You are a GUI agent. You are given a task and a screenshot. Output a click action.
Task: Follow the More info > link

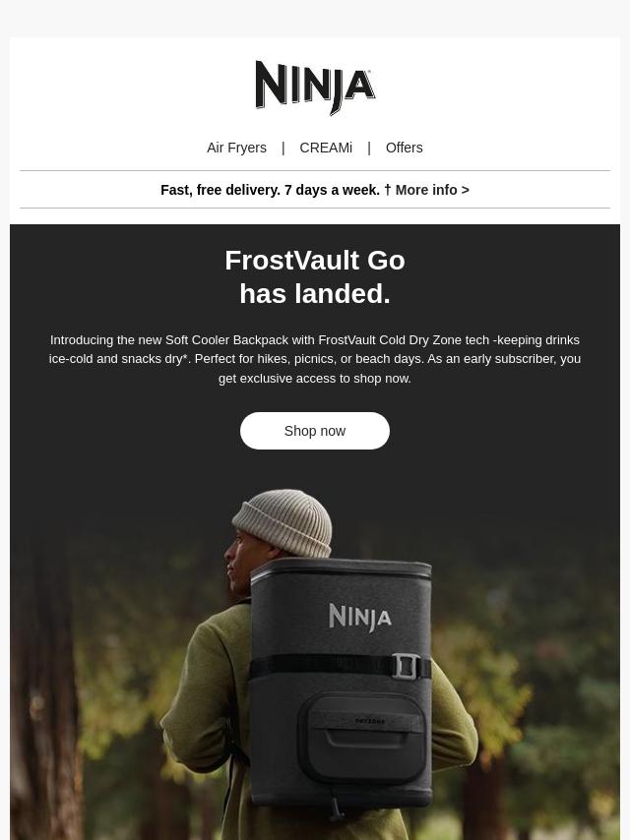point(432,190)
